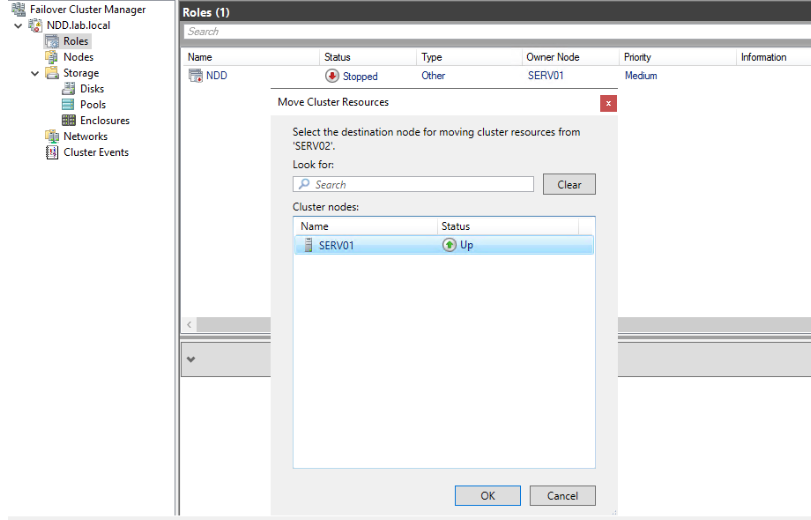811x520 pixels.
Task: Click the Nodes icon in the tree
Action: 52,57
